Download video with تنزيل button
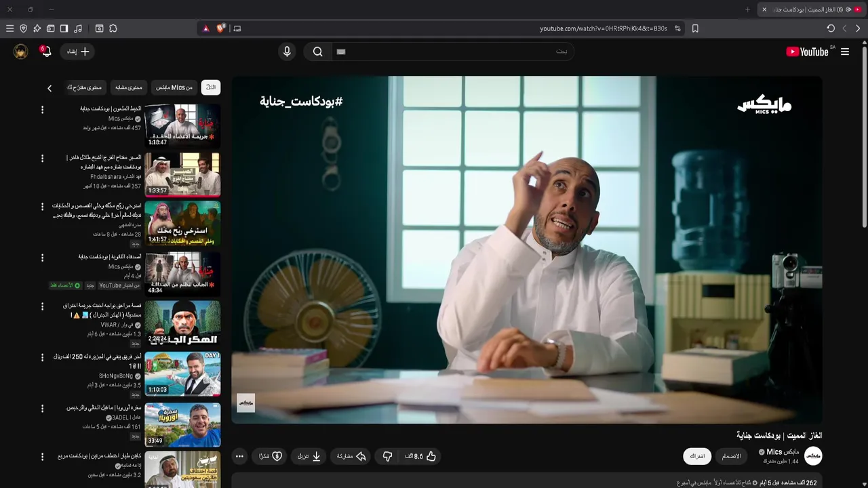 coord(309,457)
